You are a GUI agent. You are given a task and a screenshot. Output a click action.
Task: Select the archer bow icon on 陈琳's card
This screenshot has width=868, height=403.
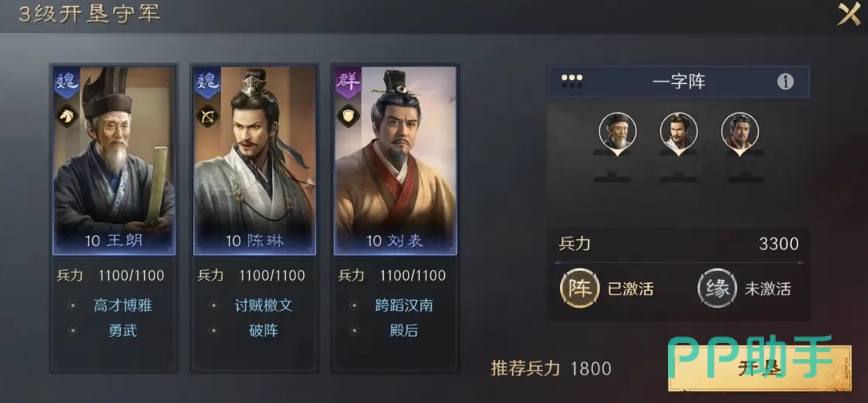click(x=208, y=115)
